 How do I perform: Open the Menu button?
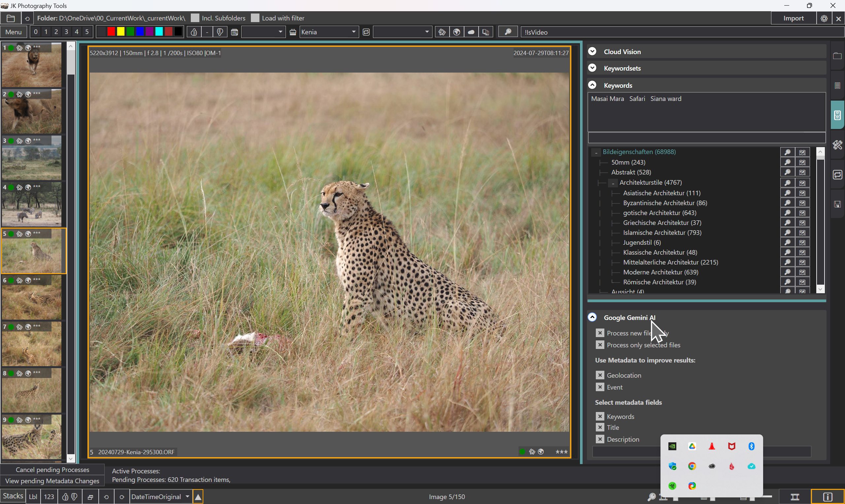[14, 32]
